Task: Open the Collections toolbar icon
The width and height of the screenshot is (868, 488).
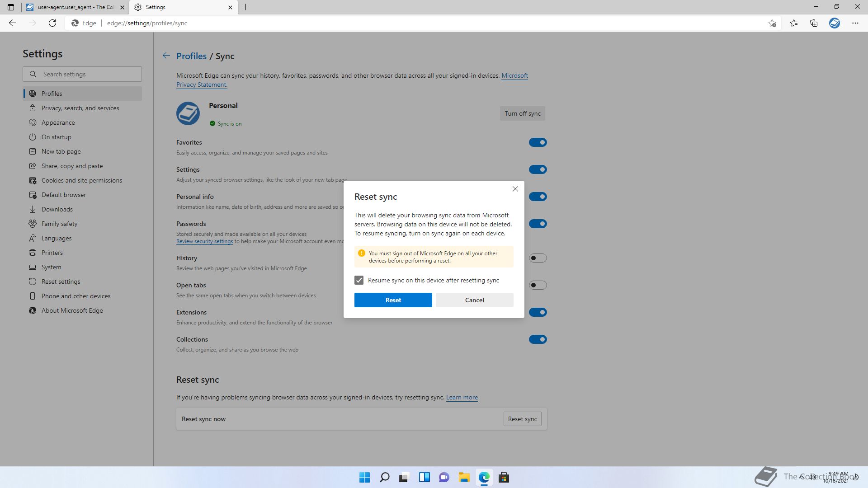Action: point(814,23)
